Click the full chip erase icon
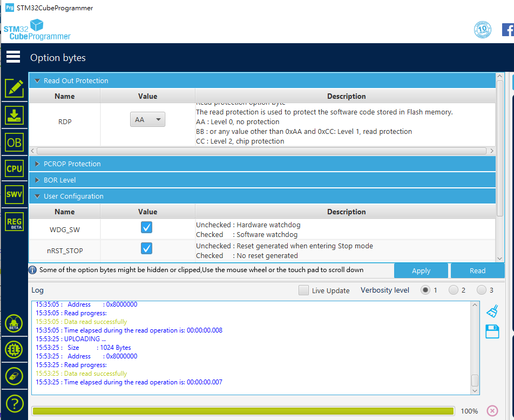The height and width of the screenshot is (420, 514). pyautogui.click(x=14, y=376)
